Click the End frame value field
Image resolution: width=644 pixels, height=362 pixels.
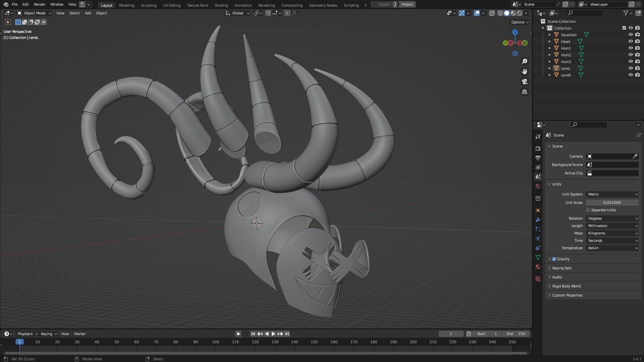[516, 334]
